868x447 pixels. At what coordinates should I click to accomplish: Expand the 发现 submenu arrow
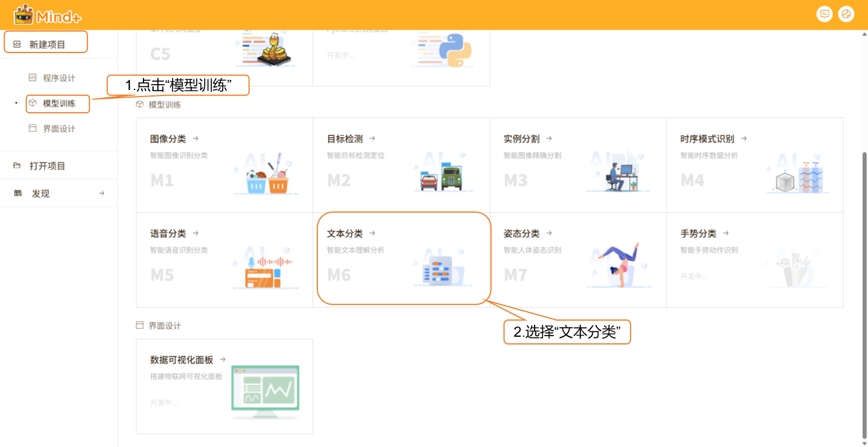click(102, 194)
